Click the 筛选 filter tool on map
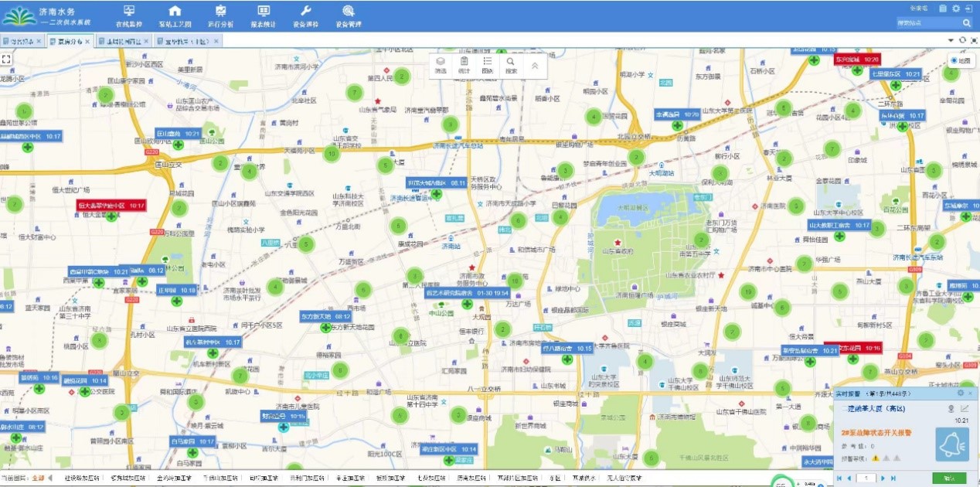This screenshot has width=980, height=487. tap(440, 65)
